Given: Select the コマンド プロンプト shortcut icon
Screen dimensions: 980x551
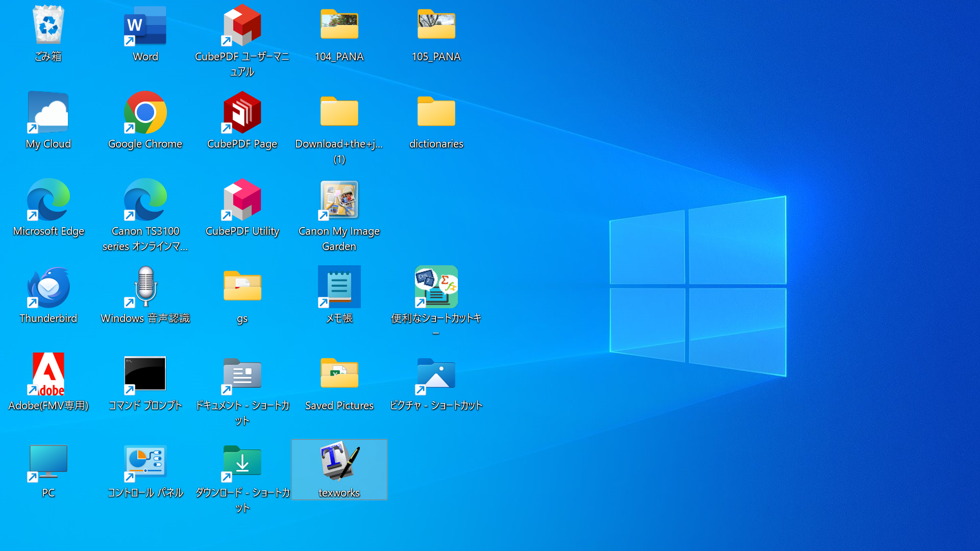Looking at the screenshot, I should click(145, 374).
